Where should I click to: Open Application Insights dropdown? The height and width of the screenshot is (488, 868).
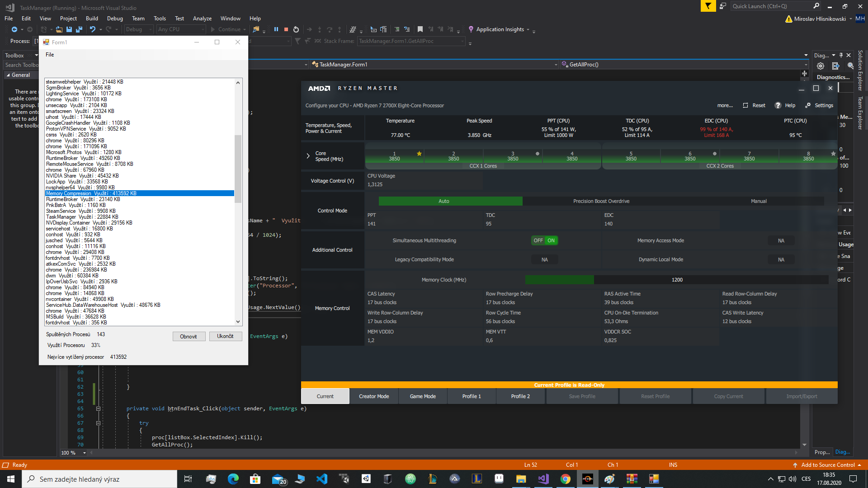coord(528,30)
